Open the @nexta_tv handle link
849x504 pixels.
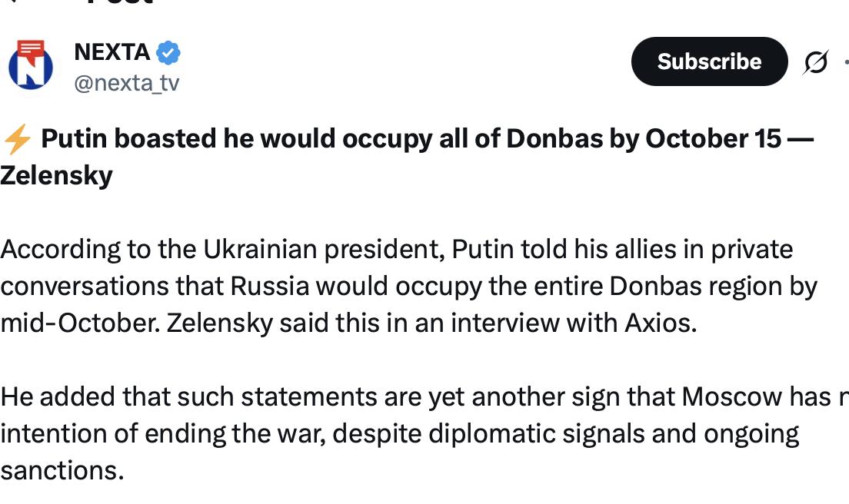point(127,83)
